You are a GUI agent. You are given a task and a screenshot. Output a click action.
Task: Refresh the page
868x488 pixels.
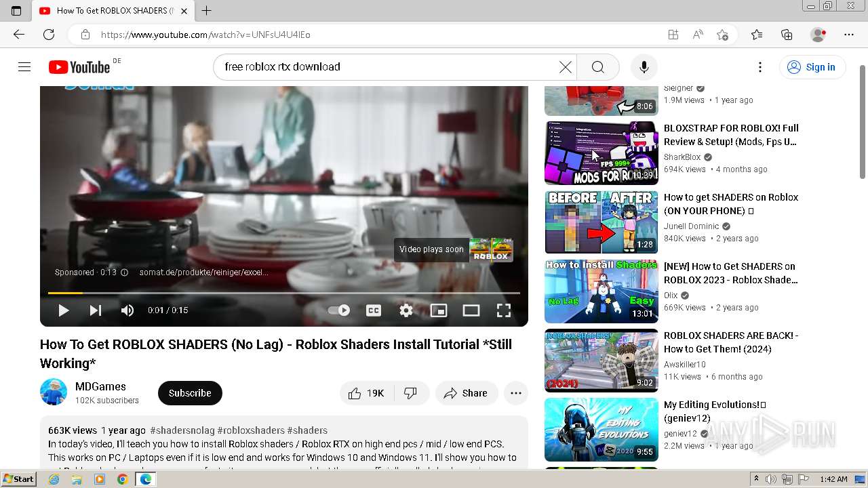(49, 35)
